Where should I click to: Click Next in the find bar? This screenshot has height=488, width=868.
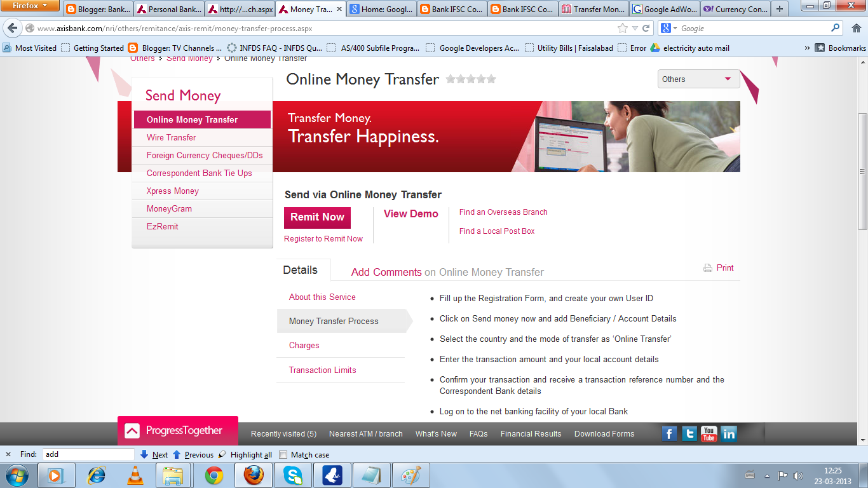click(154, 455)
